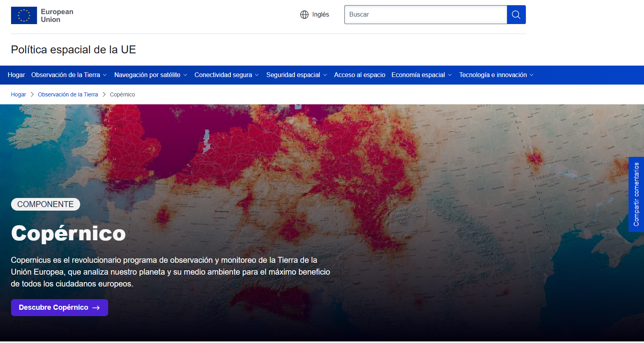Click the European Union text logo

pyautogui.click(x=57, y=15)
